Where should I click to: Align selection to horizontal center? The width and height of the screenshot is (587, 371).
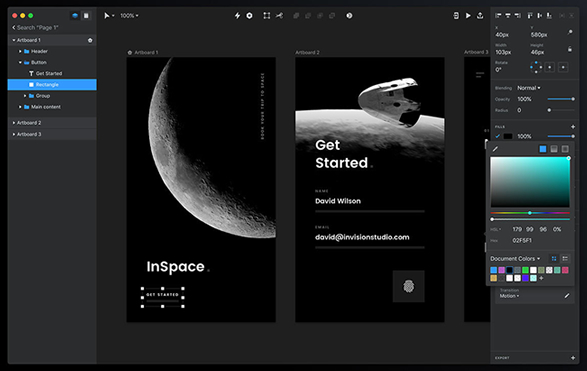coord(508,16)
